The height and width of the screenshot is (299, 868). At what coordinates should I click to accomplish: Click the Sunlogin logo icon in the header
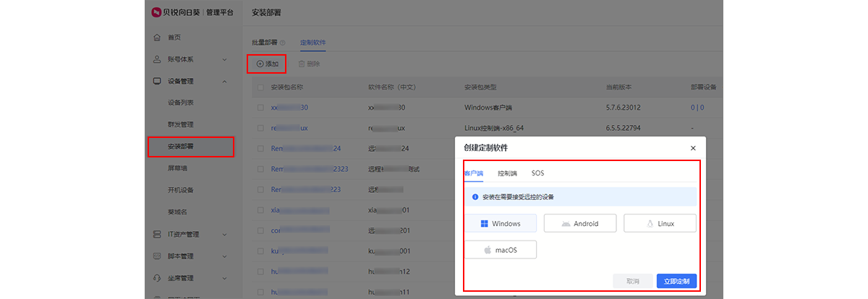[x=157, y=12]
